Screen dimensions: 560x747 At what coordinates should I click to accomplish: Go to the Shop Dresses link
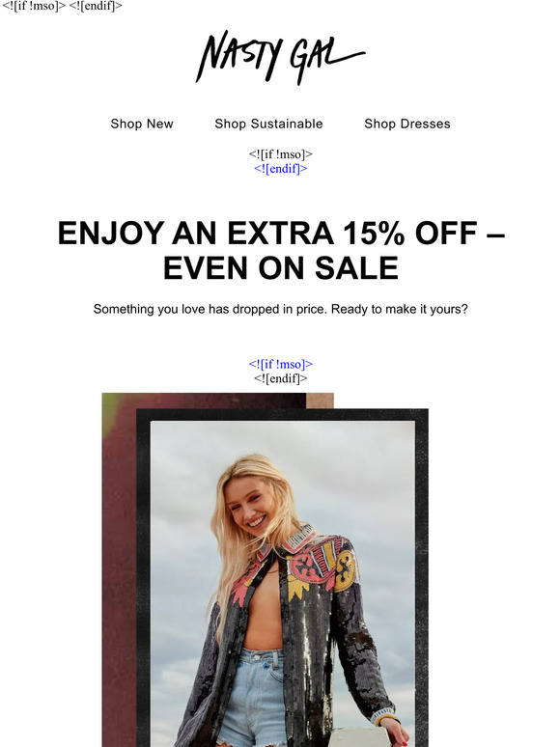point(407,124)
